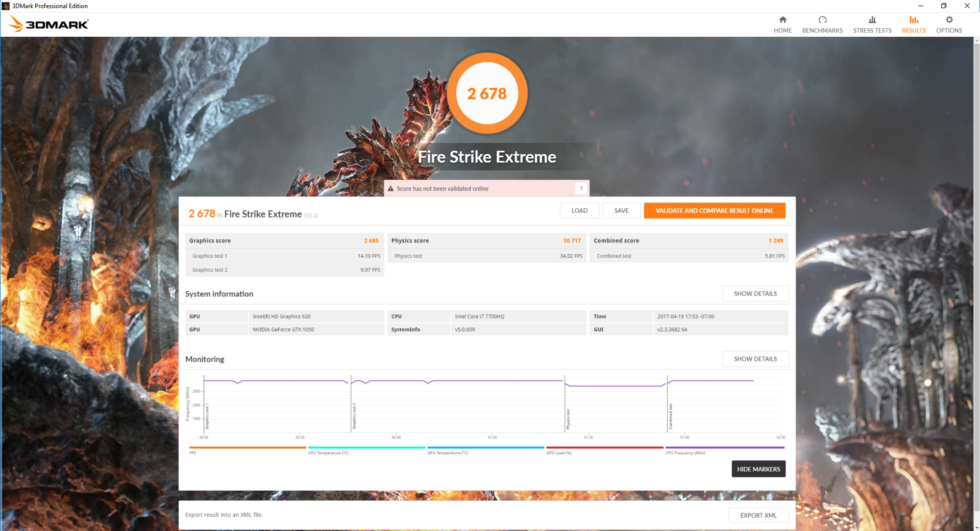The width and height of the screenshot is (980, 531).
Task: Click the Intel Core i7 7700HQ entry
Action: [479, 316]
